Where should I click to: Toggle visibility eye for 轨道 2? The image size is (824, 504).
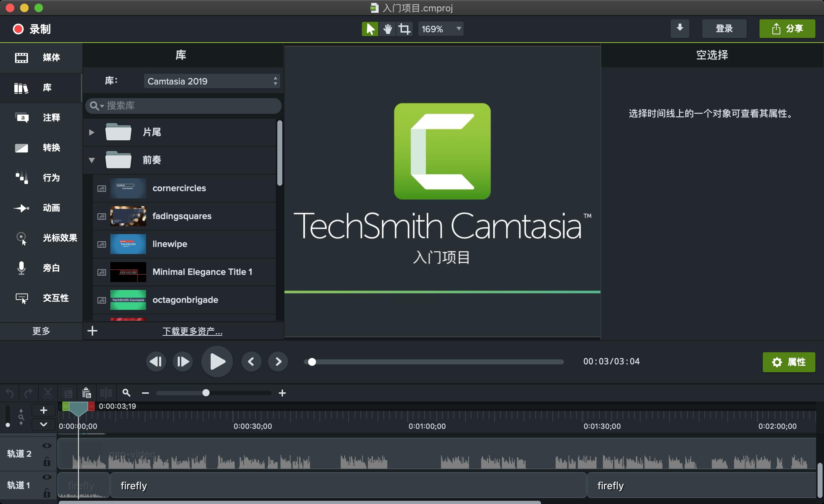(x=47, y=446)
